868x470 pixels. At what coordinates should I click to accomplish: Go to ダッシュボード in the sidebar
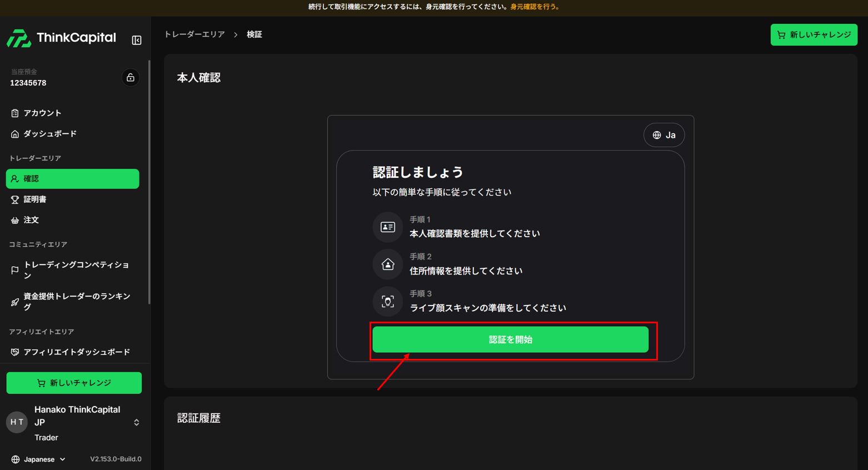(x=50, y=134)
